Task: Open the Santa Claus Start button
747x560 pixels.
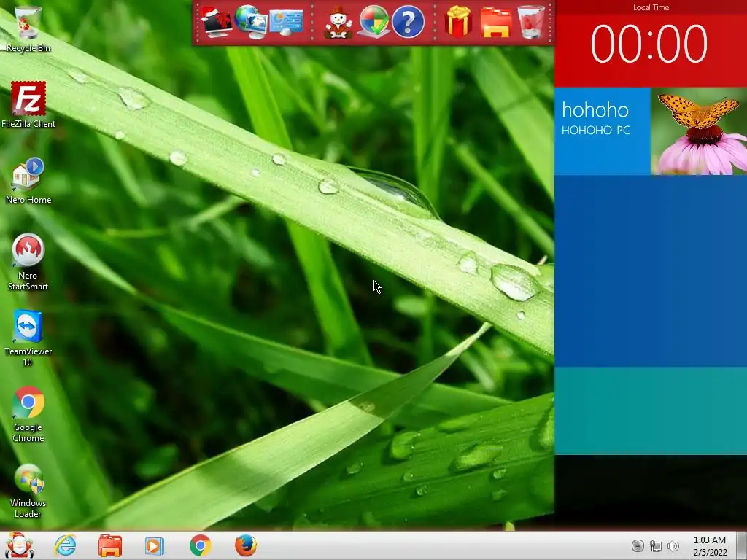Action: (x=19, y=545)
